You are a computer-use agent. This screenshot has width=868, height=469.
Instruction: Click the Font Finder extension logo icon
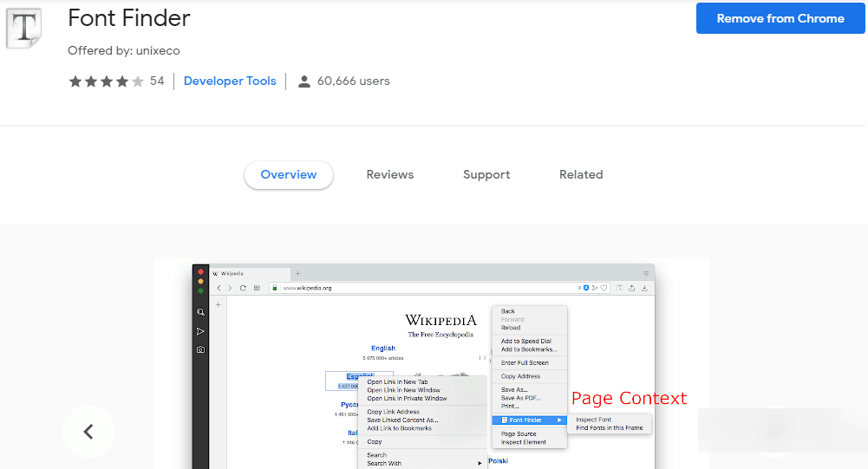tap(23, 27)
